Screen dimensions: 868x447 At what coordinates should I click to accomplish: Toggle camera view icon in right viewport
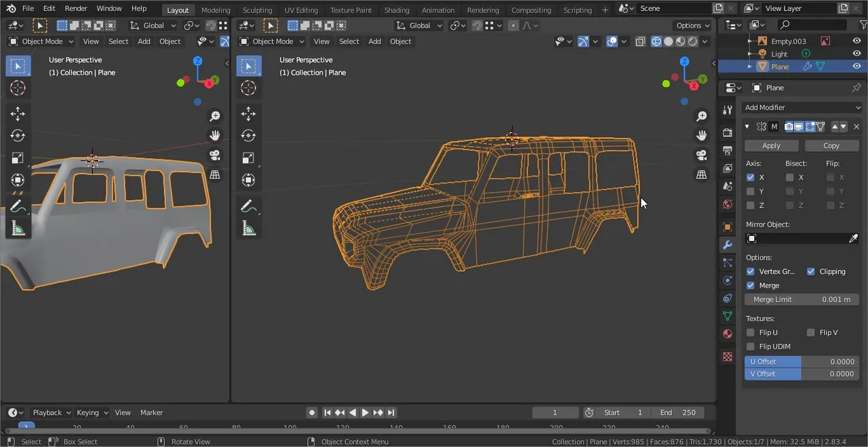coord(702,155)
